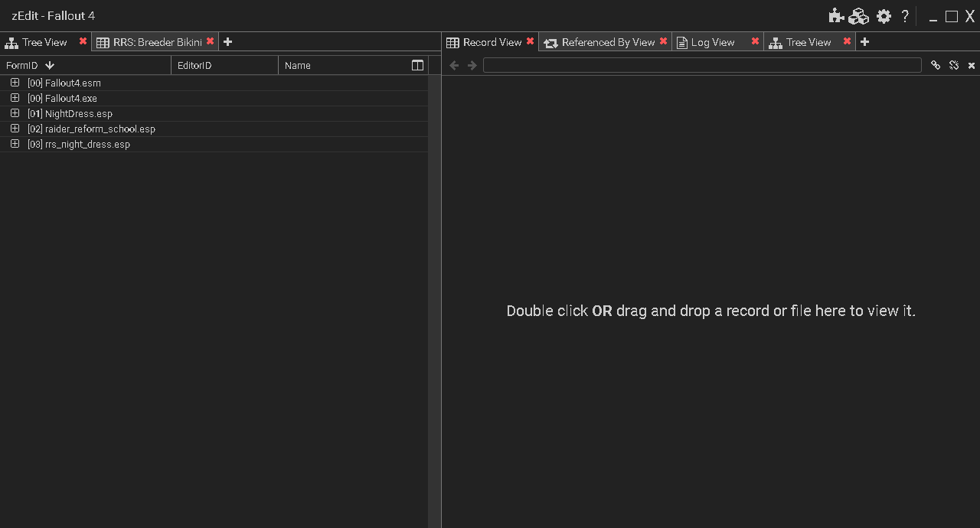
Task: Sort by FormID column header
Action: click(x=85, y=65)
